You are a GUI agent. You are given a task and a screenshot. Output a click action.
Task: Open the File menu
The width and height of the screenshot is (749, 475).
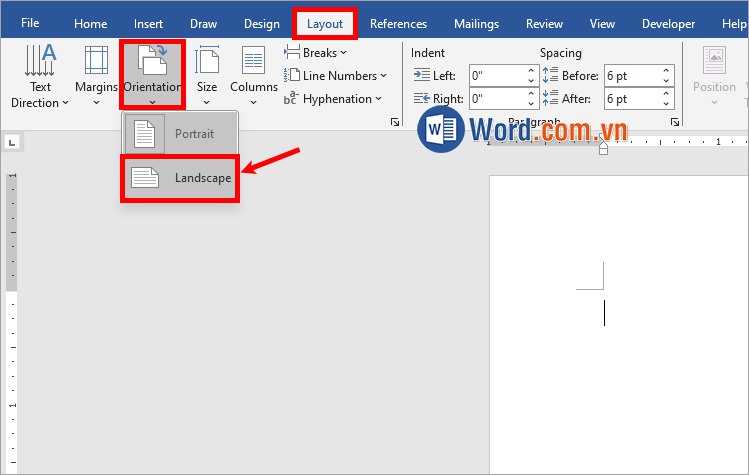point(31,24)
